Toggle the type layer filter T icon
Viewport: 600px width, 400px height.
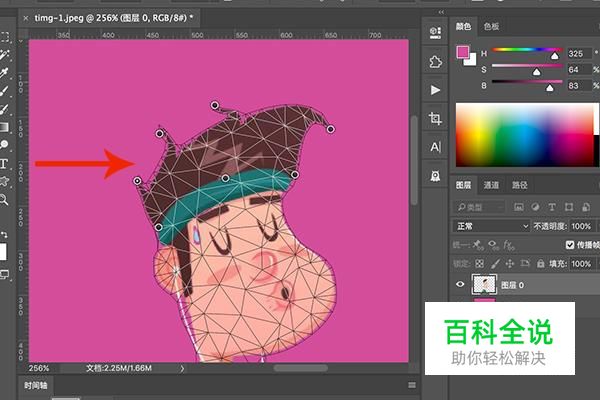coord(552,207)
